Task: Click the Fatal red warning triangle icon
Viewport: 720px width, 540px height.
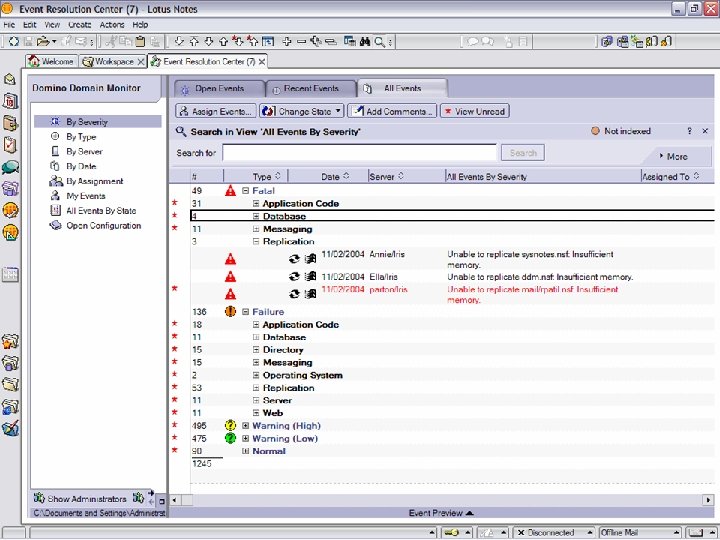Action: [231, 191]
